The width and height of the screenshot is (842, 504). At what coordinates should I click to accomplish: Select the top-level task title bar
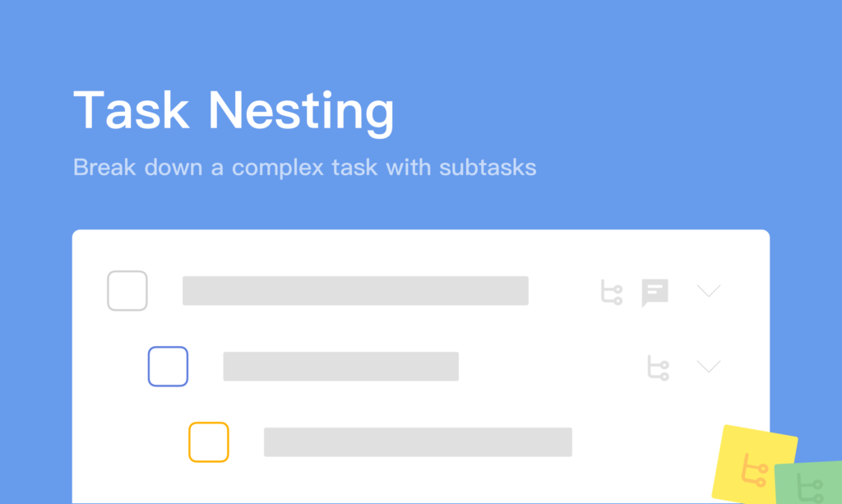coord(354,291)
